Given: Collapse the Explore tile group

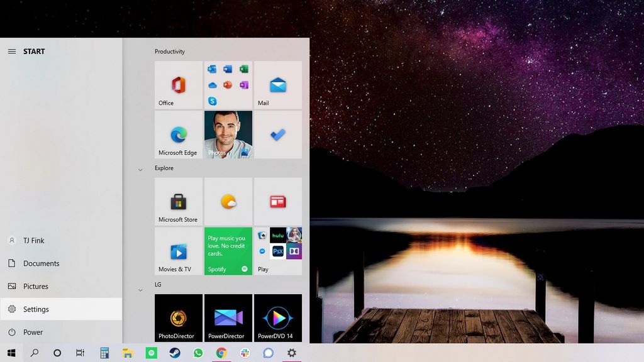Looking at the screenshot, I should click(140, 169).
